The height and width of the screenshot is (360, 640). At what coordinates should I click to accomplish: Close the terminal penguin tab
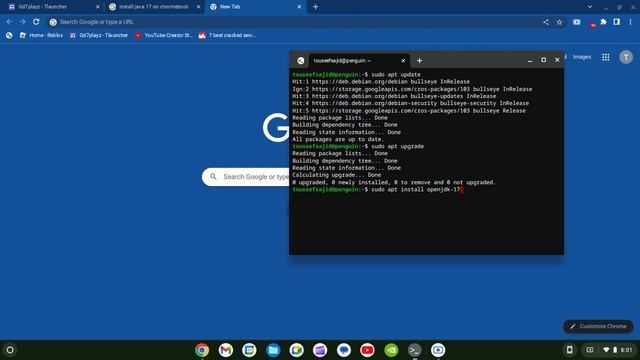tap(403, 60)
